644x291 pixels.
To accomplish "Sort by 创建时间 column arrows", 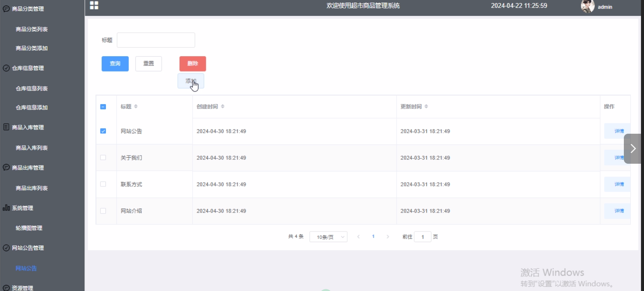I will [223, 106].
